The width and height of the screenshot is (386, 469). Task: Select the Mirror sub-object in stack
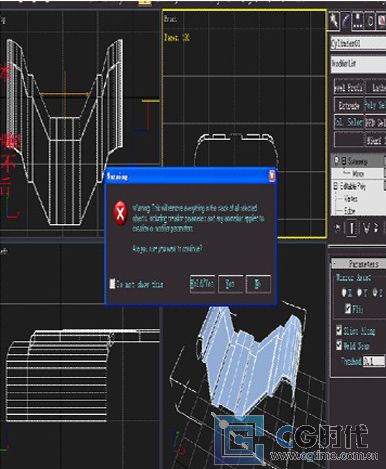[358, 174]
